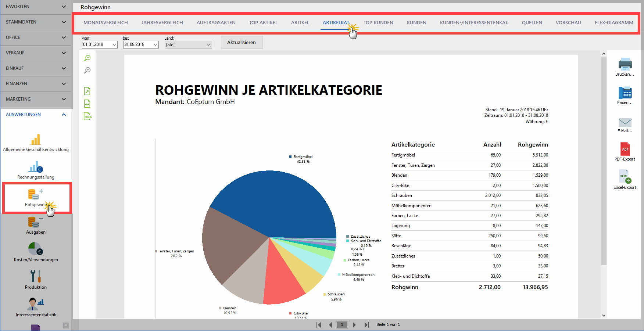
Task: Switch to TOP KUNDEN tab
Action: pos(378,23)
